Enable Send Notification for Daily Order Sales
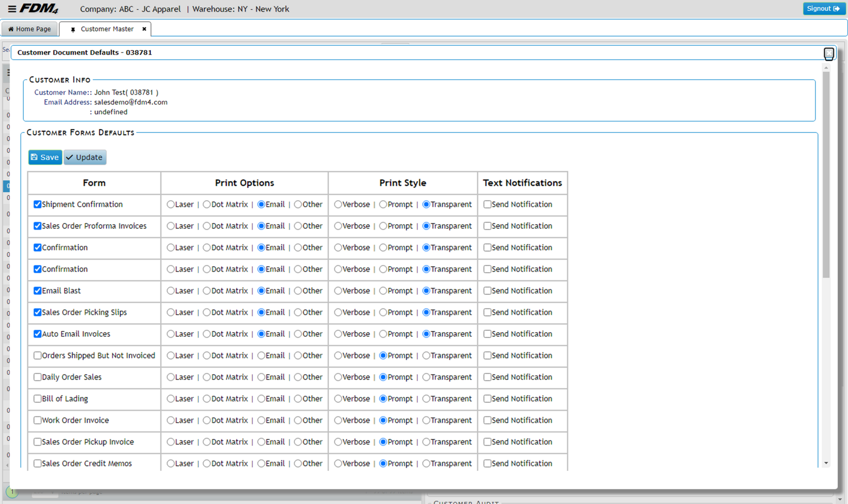 (487, 377)
